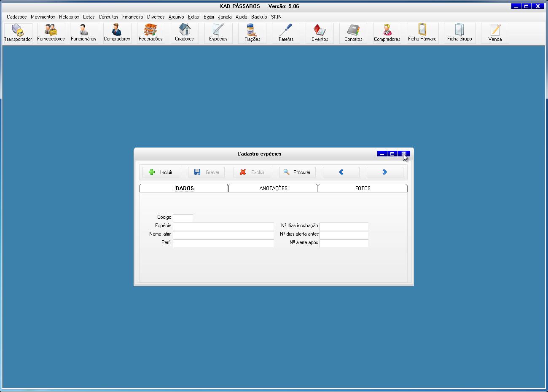Open the Ficha Pássaro clipboard icon
The height and width of the screenshot is (392, 548).
(x=422, y=33)
